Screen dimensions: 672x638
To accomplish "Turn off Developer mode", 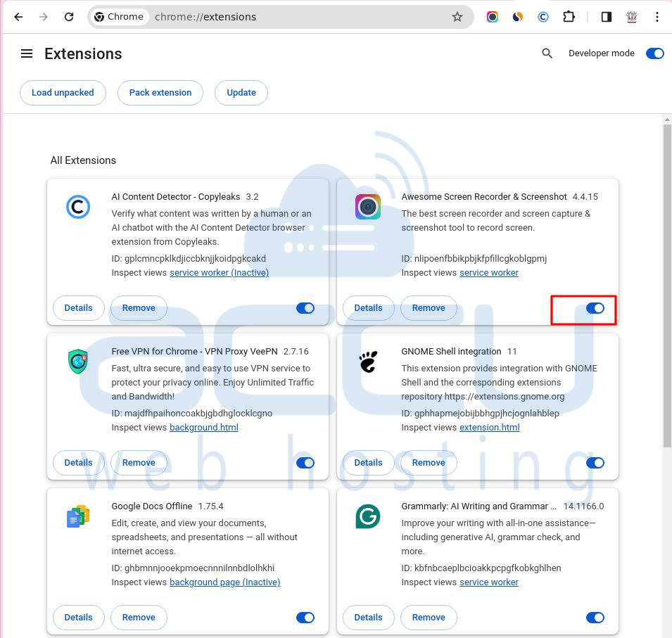I will [655, 53].
